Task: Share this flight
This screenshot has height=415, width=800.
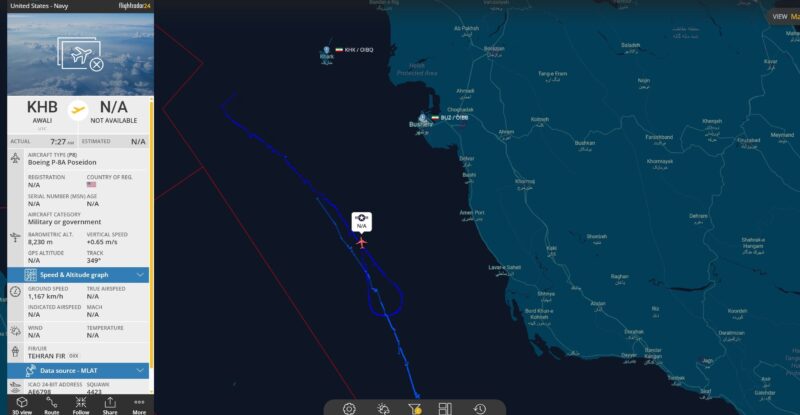Action: 110,405
